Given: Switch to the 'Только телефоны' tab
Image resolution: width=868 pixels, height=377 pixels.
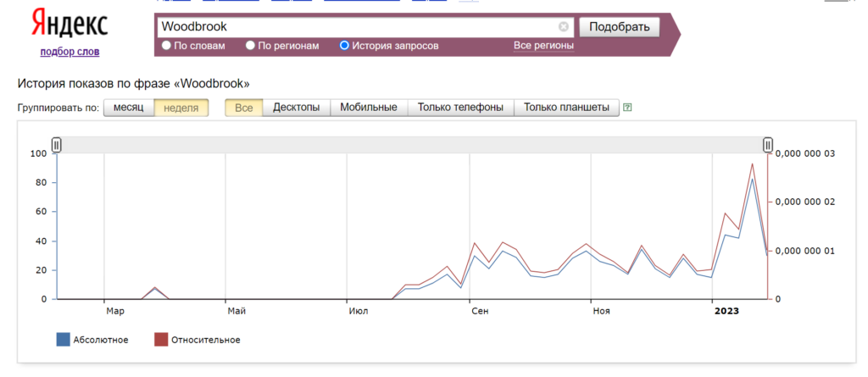Looking at the screenshot, I should 460,108.
